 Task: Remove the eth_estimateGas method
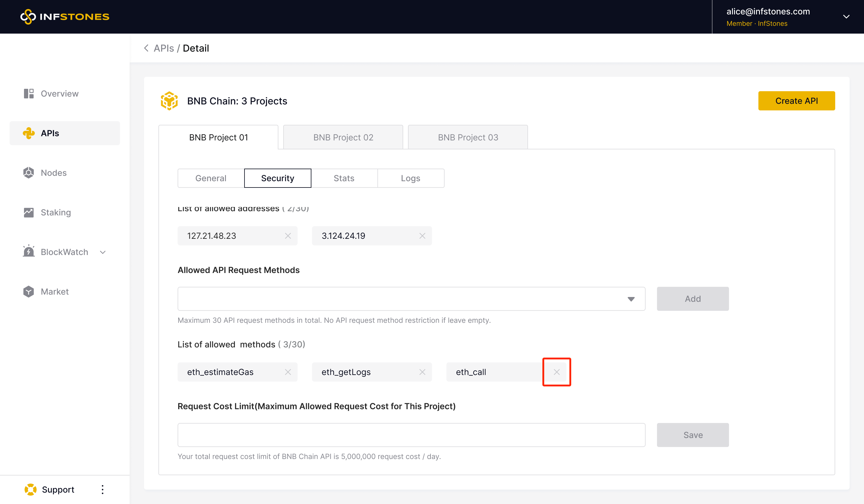pos(288,372)
